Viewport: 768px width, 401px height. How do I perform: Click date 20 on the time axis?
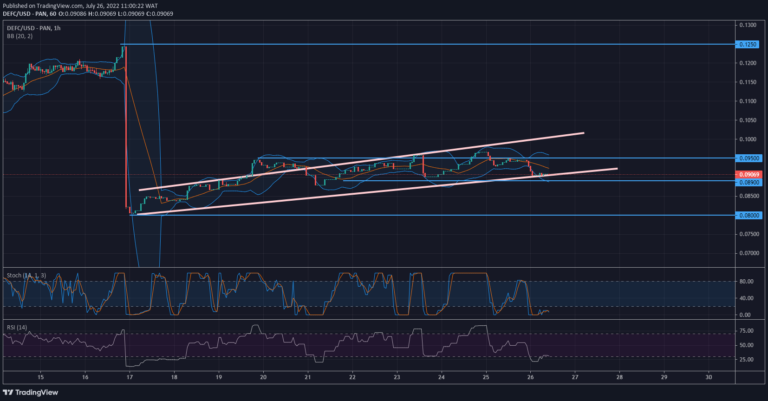(264, 377)
